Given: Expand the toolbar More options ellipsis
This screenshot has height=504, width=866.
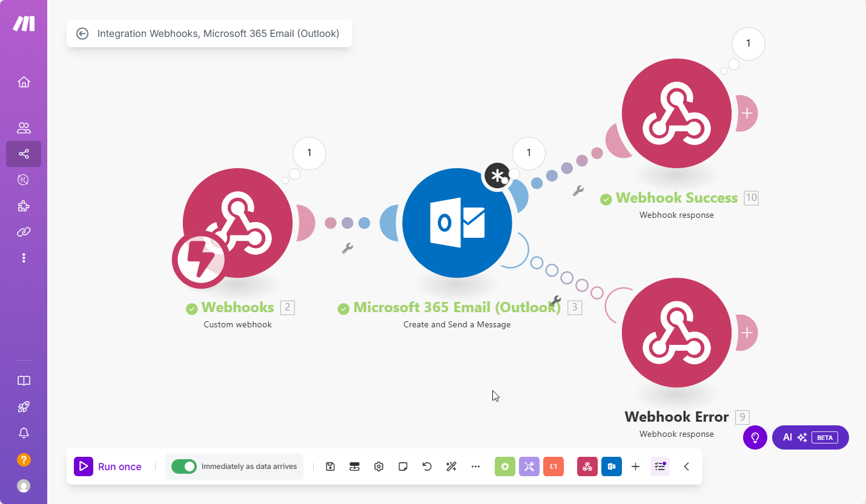Looking at the screenshot, I should pyautogui.click(x=475, y=466).
